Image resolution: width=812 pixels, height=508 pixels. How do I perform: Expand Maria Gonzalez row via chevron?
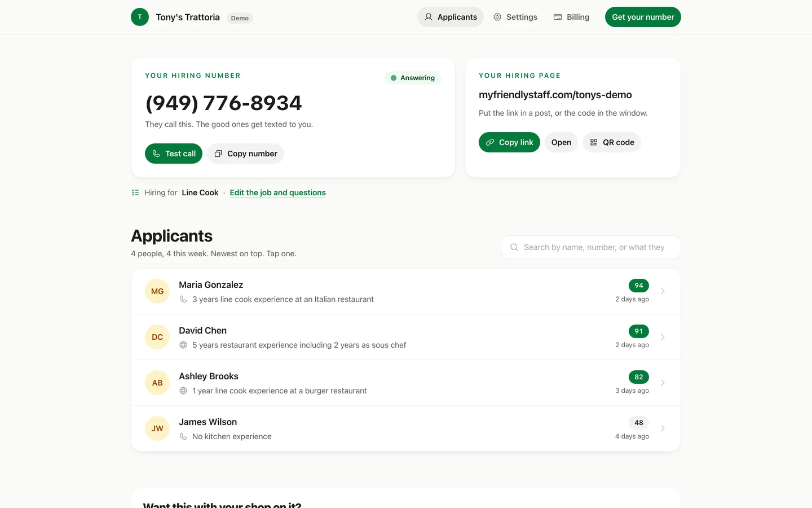663,291
